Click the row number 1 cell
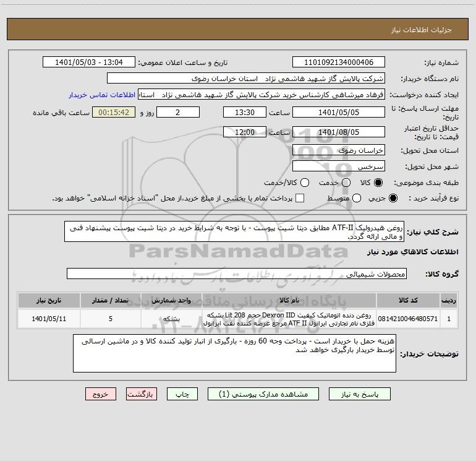The height and width of the screenshot is (461, 476). 449,319
